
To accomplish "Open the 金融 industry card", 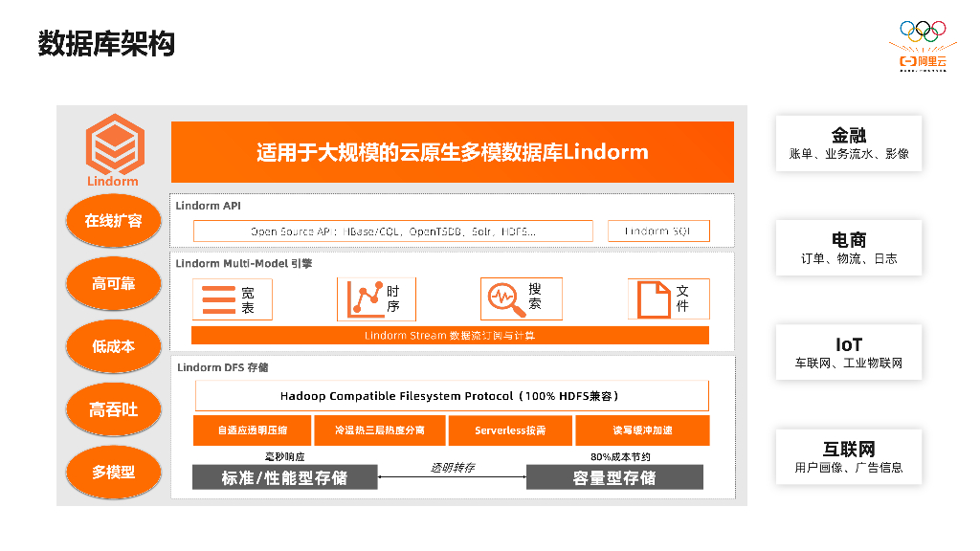I will tap(849, 143).
